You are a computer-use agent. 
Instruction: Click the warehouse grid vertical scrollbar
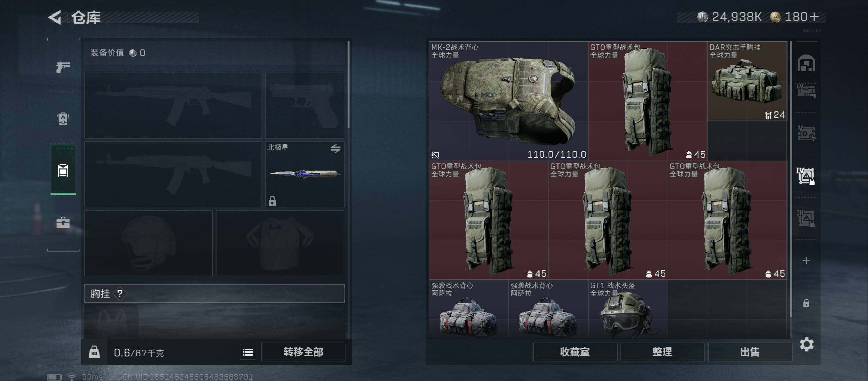[x=791, y=179]
